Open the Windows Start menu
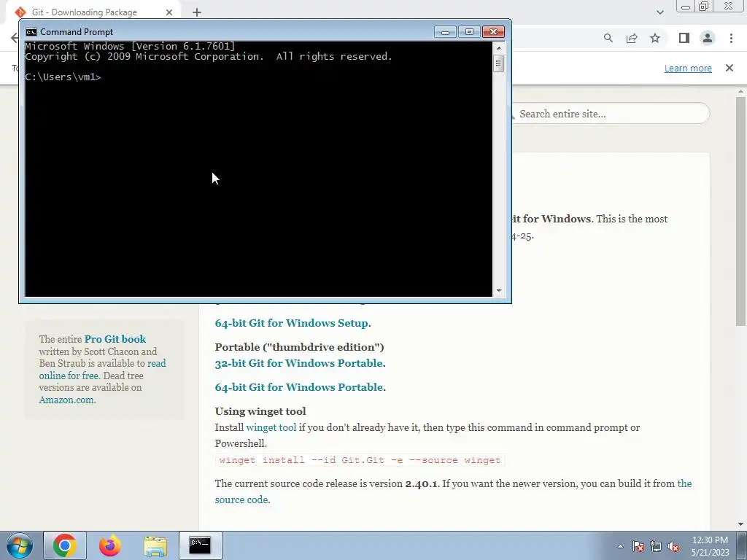The width and height of the screenshot is (747, 560). click(x=19, y=545)
